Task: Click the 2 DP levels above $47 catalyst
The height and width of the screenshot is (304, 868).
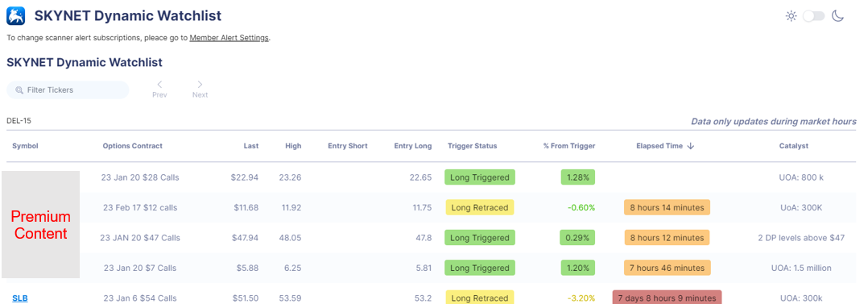Action: 801,238
